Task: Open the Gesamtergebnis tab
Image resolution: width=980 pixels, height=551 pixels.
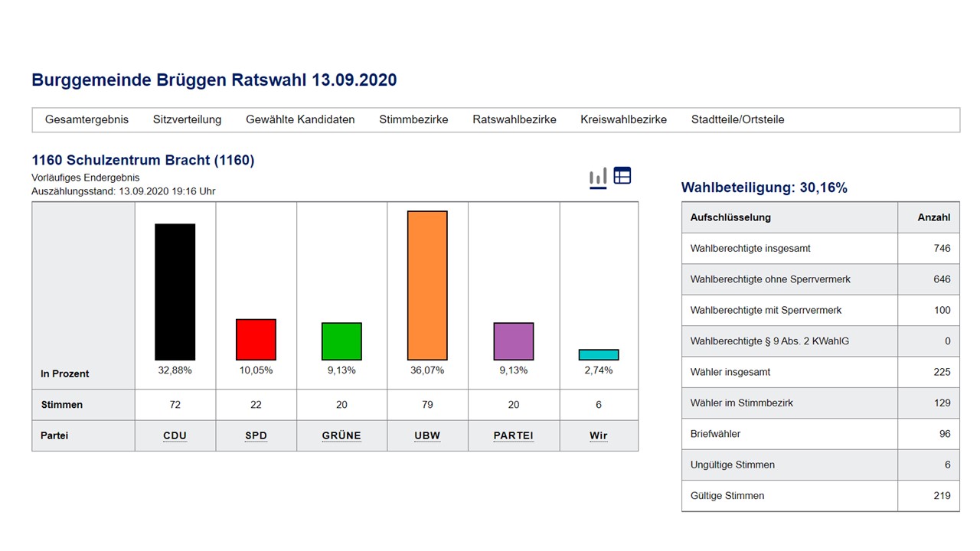Action: [x=87, y=119]
